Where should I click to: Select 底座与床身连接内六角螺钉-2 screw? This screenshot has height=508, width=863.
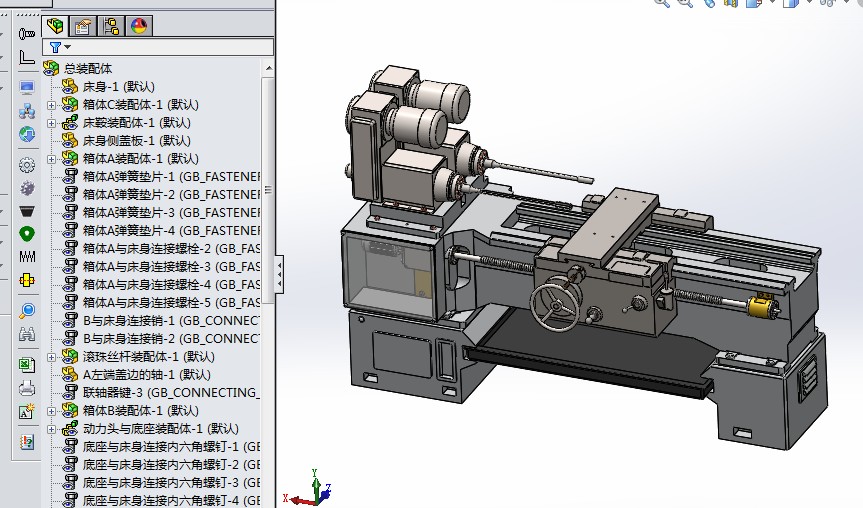pos(171,465)
